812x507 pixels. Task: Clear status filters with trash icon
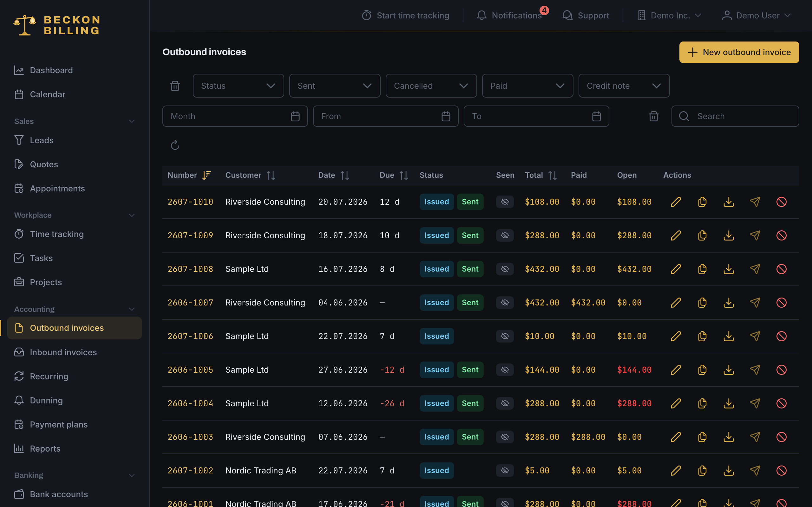point(175,86)
